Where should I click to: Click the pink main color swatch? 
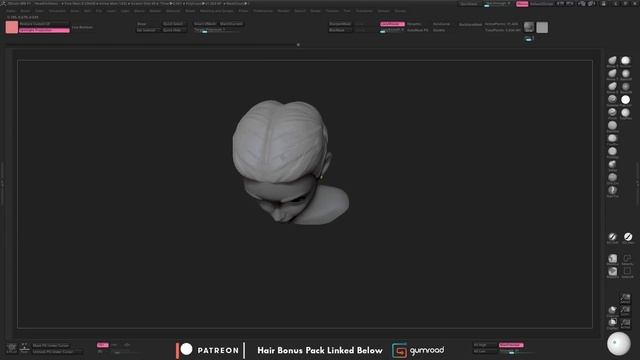pos(12,27)
